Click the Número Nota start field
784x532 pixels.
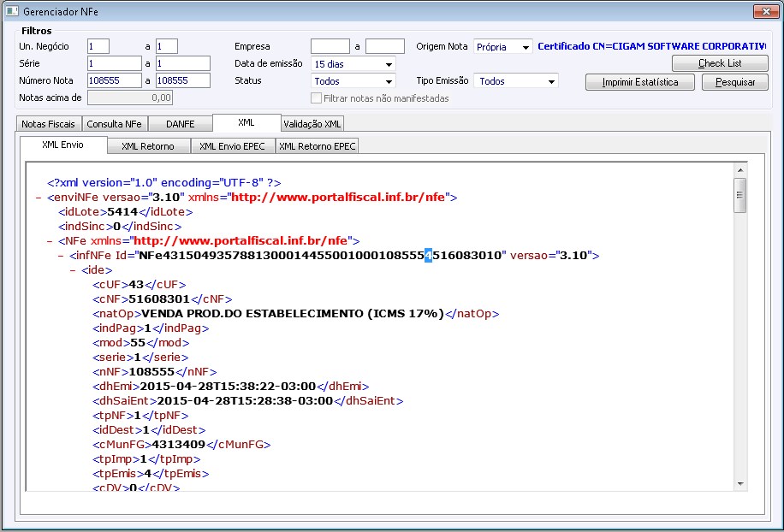(115, 80)
